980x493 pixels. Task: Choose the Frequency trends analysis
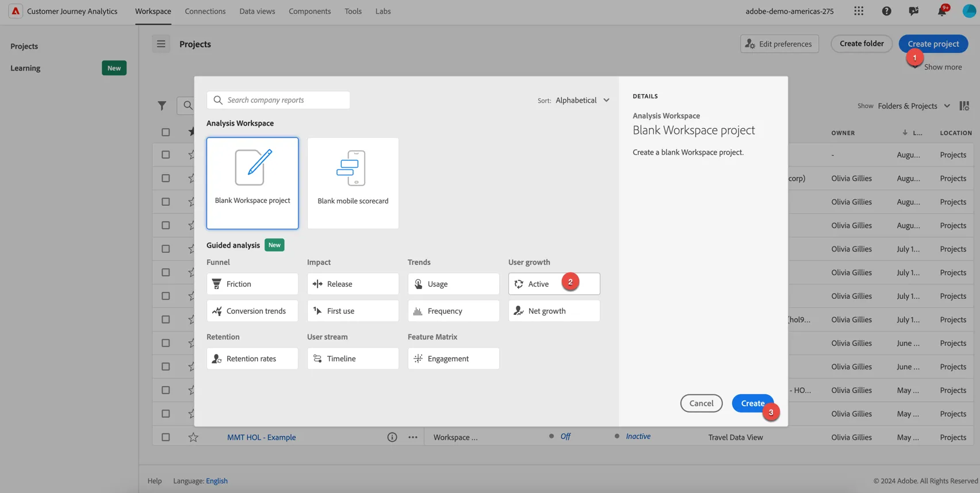[454, 311]
